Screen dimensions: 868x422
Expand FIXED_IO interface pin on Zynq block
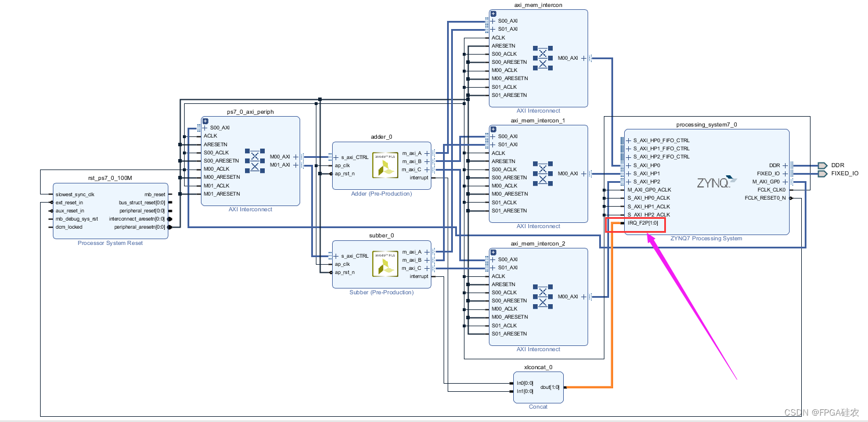[x=785, y=174]
